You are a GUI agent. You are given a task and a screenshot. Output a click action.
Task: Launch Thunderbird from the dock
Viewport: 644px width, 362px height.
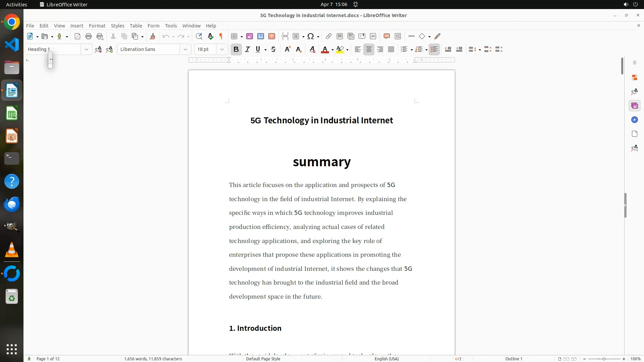(12, 204)
